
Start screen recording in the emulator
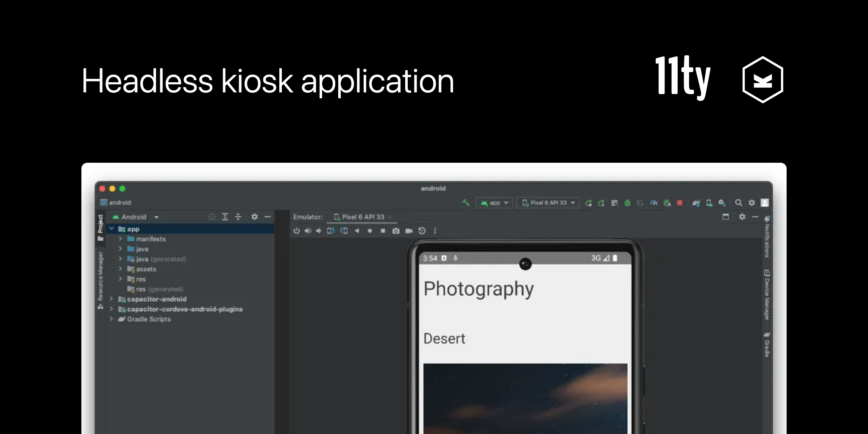tap(408, 231)
